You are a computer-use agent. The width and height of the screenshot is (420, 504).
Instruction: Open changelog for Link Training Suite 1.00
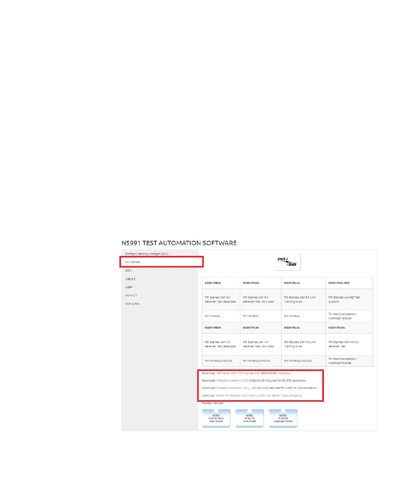[295, 395]
